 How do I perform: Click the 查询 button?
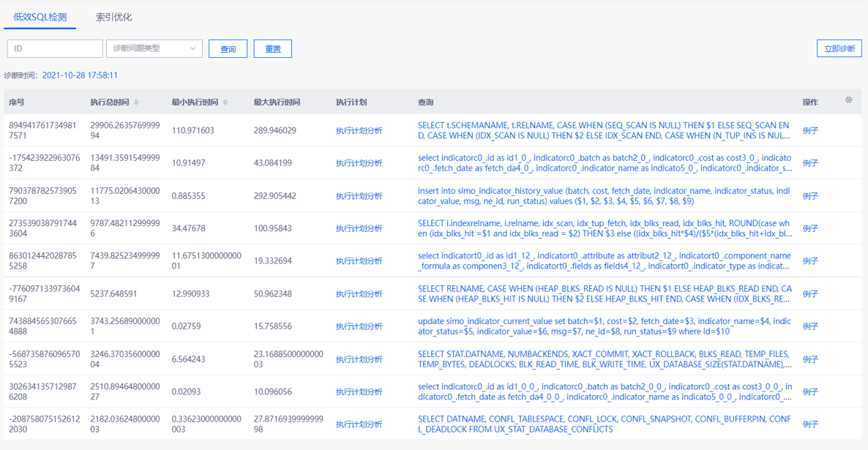pyautogui.click(x=228, y=49)
